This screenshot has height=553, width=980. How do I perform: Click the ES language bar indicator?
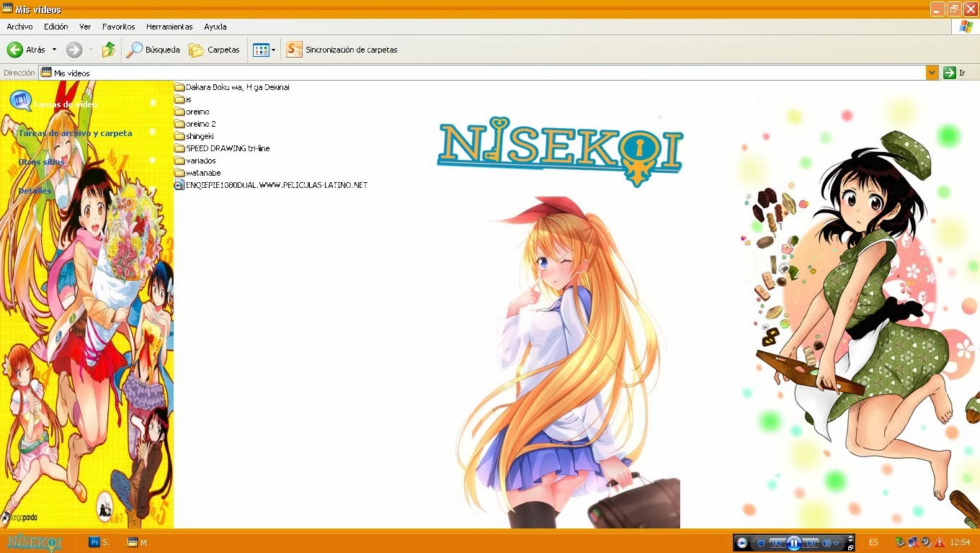coord(873,542)
